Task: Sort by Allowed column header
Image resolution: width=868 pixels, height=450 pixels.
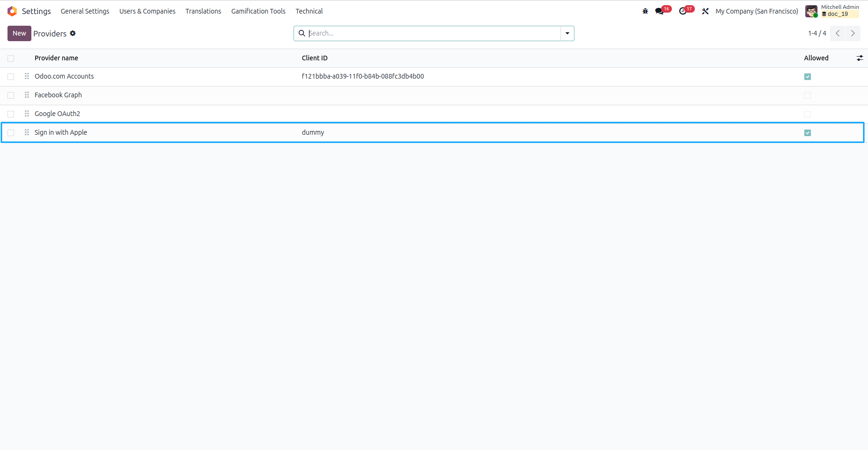Action: click(x=816, y=58)
